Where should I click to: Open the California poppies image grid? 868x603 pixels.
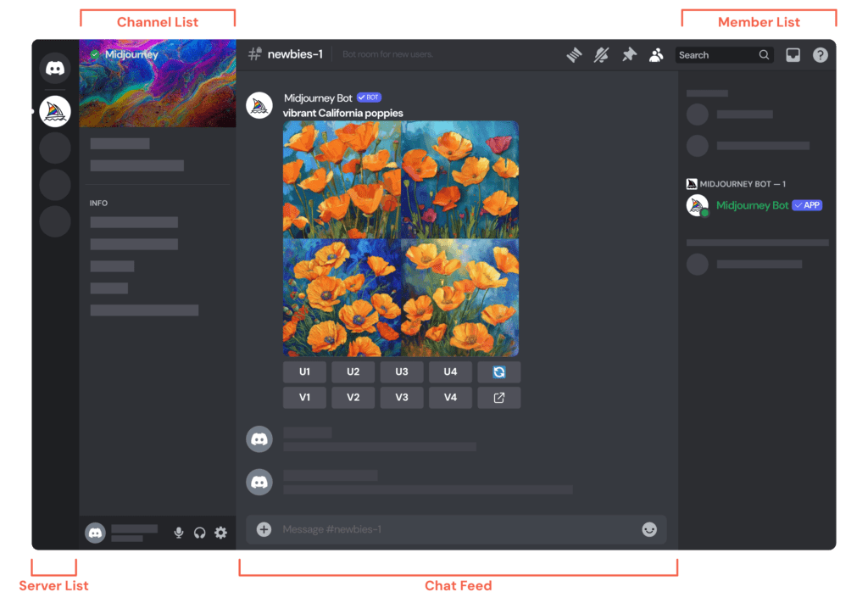click(400, 238)
